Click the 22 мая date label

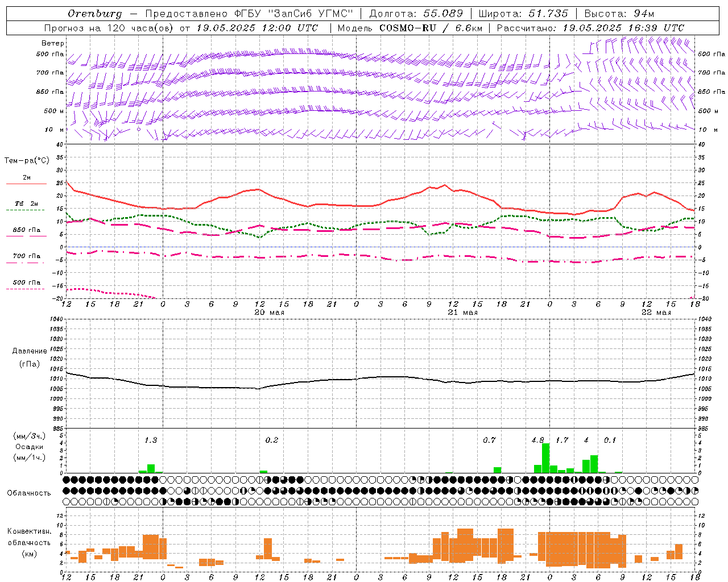pyautogui.click(x=656, y=313)
